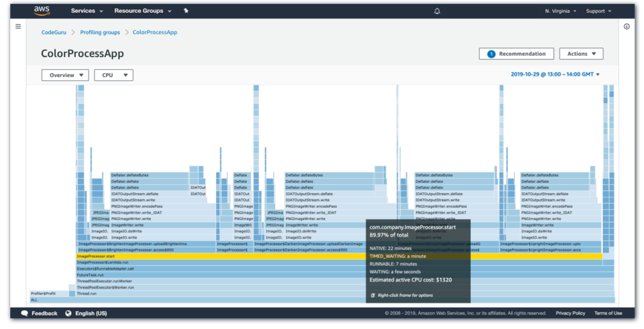Click the globe language icon

click(x=68, y=314)
